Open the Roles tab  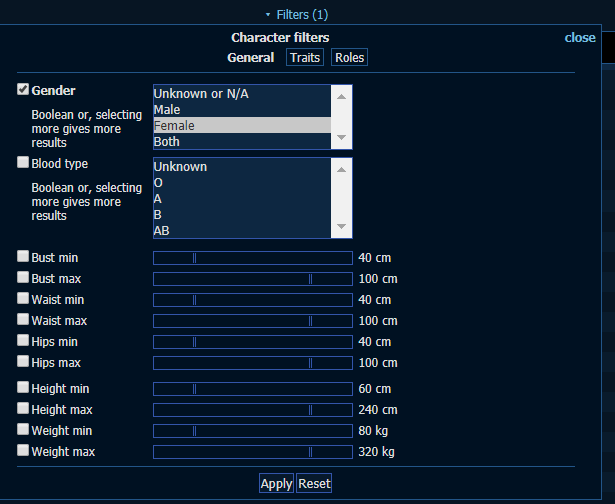350,58
